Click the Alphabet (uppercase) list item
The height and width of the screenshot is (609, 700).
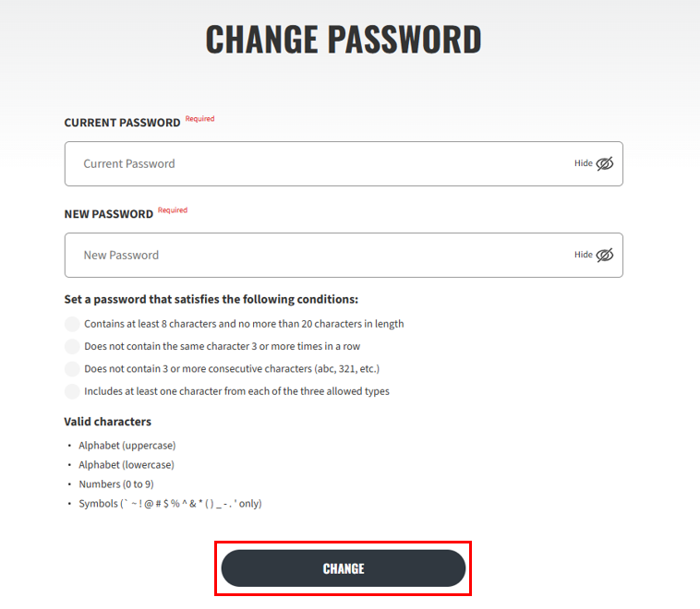tap(127, 446)
